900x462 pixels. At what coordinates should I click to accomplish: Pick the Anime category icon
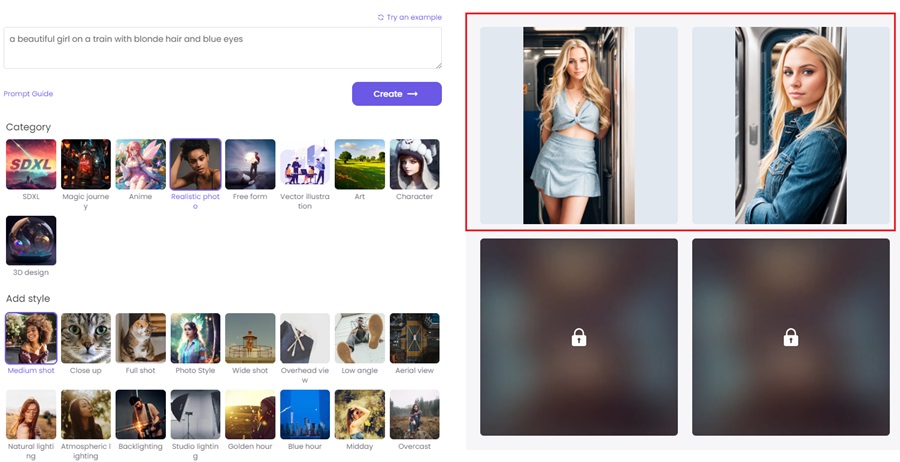coord(140,164)
